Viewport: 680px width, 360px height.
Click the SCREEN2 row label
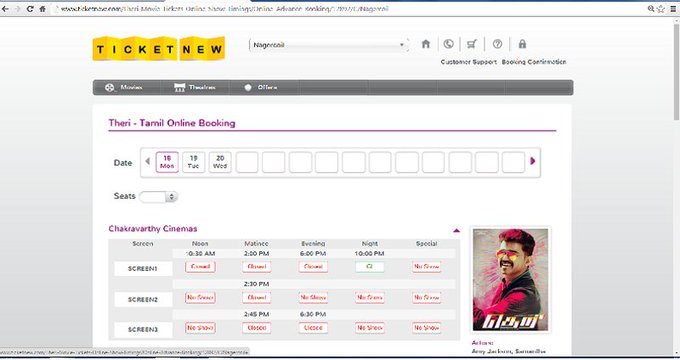click(x=143, y=299)
